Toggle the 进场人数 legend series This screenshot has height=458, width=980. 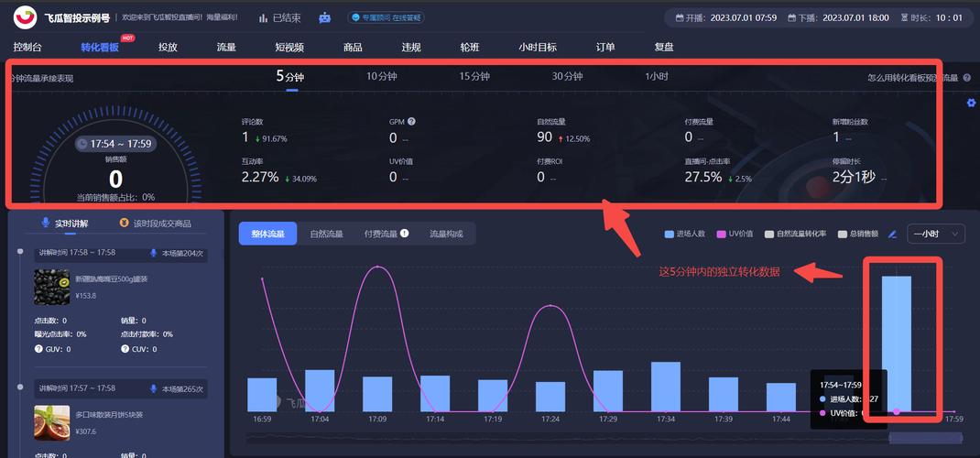(685, 234)
